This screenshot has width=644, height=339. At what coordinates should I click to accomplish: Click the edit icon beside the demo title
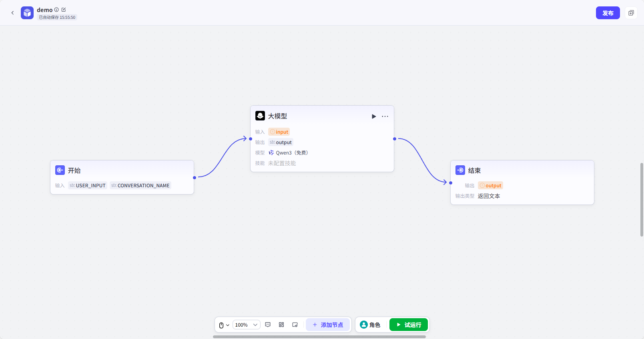pos(64,10)
